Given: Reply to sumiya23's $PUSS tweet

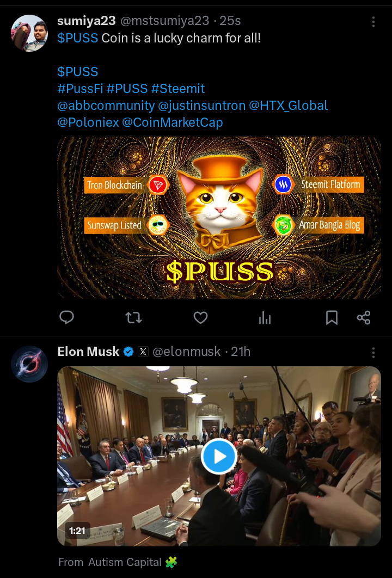Looking at the screenshot, I should click(67, 317).
